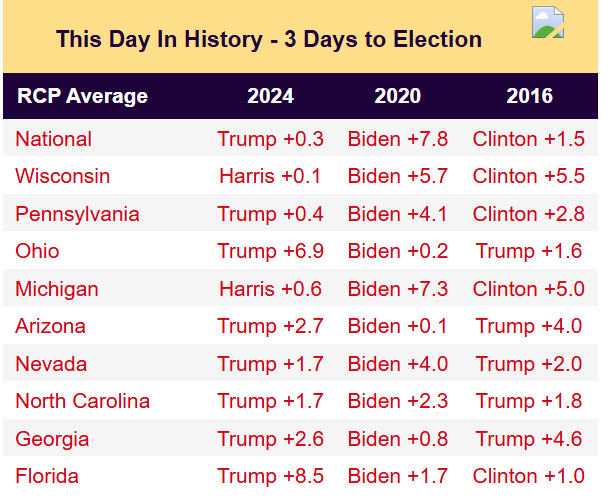Click the 2020 column header
Viewport: 610px width, 497px height.
tap(398, 96)
